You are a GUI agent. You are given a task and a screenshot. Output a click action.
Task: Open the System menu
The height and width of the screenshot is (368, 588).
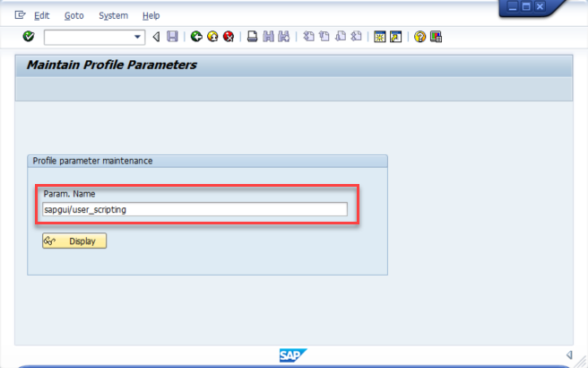[x=113, y=15]
